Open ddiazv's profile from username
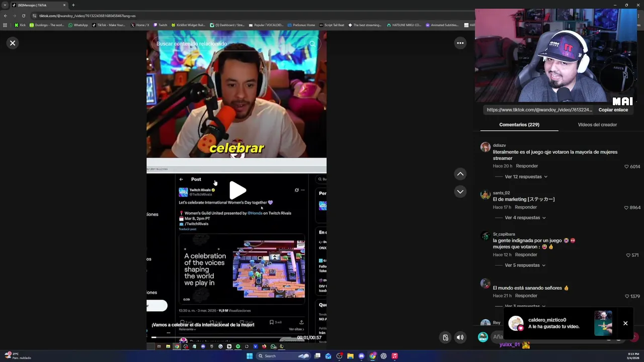Image resolution: width=644 pixels, height=362 pixels. tap(499, 145)
